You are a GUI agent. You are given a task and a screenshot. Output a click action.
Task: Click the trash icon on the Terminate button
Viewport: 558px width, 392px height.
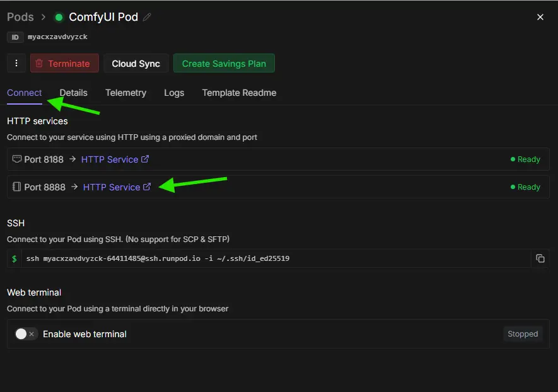pyautogui.click(x=39, y=64)
